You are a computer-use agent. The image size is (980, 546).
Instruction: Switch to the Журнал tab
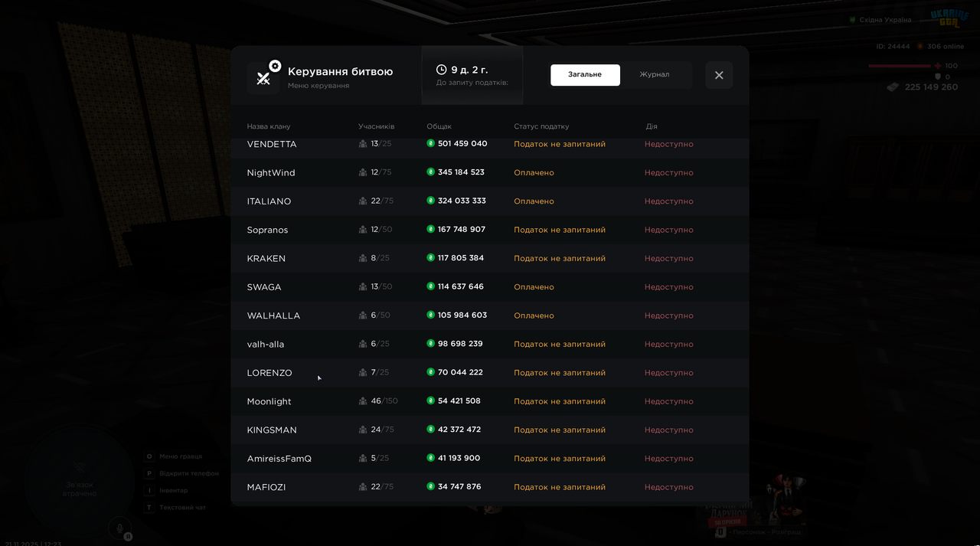click(x=655, y=74)
